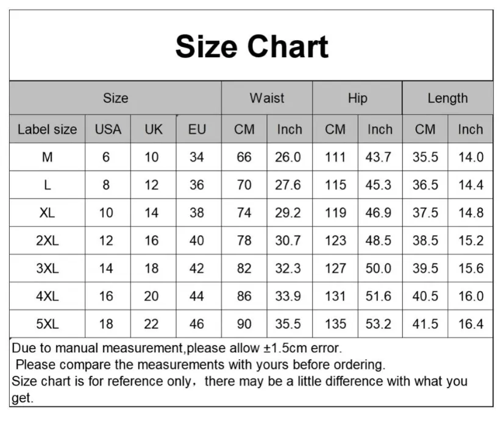The width and height of the screenshot is (504, 438).
Task: Select the 5XL label size cell
Action: click(x=48, y=324)
